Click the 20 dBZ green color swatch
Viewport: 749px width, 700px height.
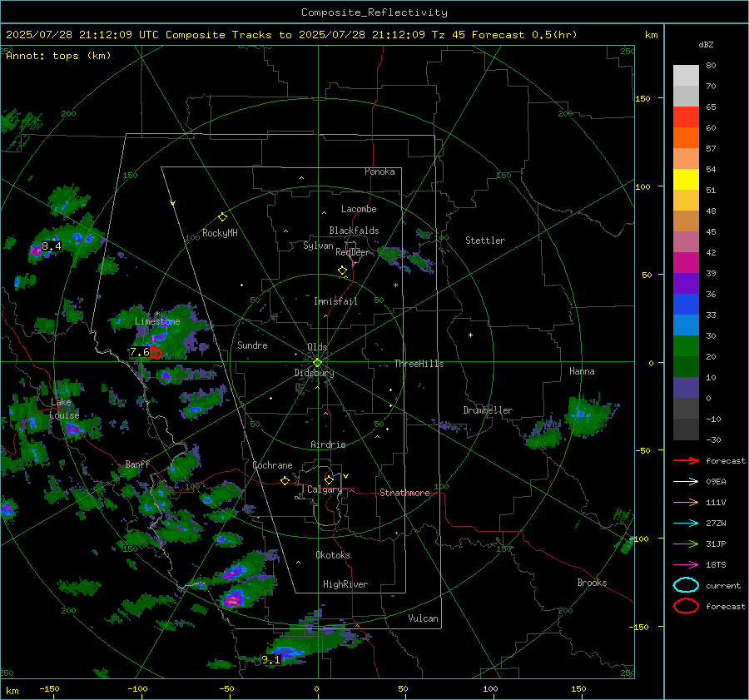point(686,346)
